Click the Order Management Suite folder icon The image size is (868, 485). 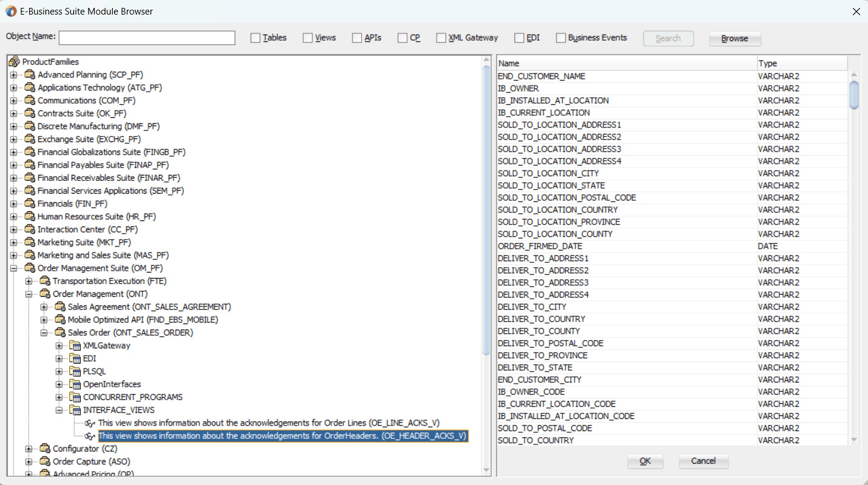click(30, 268)
